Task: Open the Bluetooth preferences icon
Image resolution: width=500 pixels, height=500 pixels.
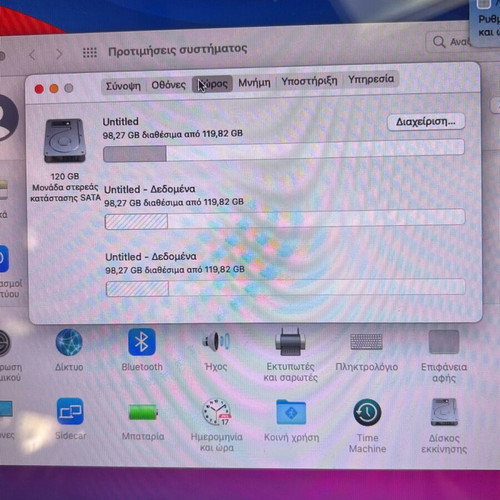Action: pos(142,342)
